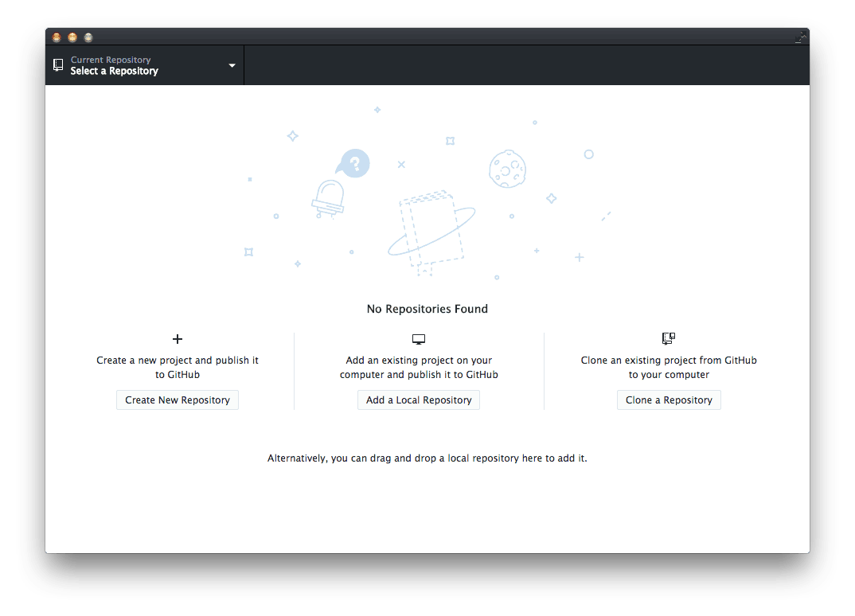Click the repository book icon in toolbar
This screenshot has width=855, height=616.
pos(57,64)
